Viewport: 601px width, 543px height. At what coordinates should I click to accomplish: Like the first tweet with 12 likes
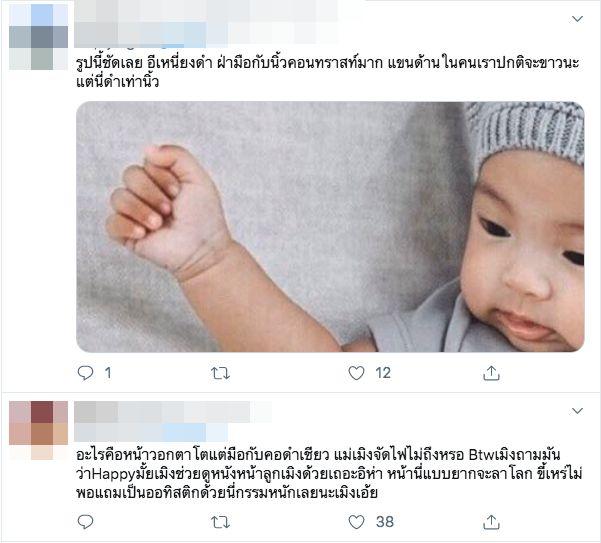click(356, 373)
